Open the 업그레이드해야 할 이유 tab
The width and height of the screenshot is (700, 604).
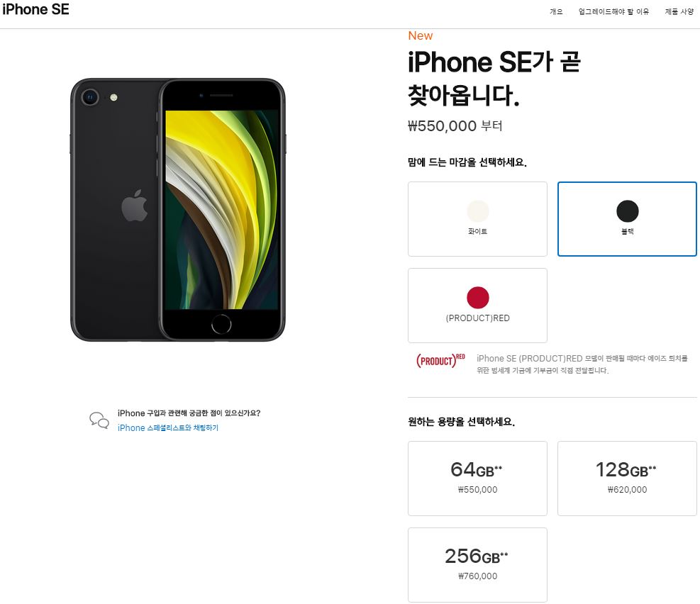pyautogui.click(x=613, y=11)
